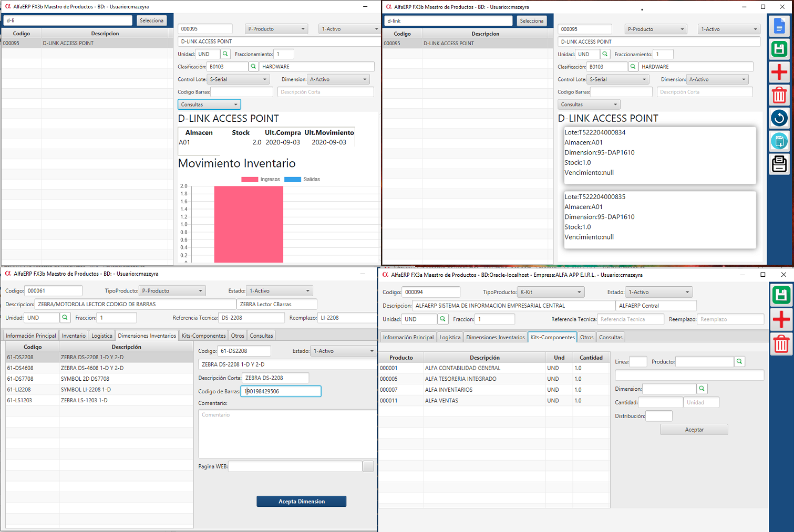Click the CSV export icon
The image size is (794, 532).
pyautogui.click(x=779, y=141)
